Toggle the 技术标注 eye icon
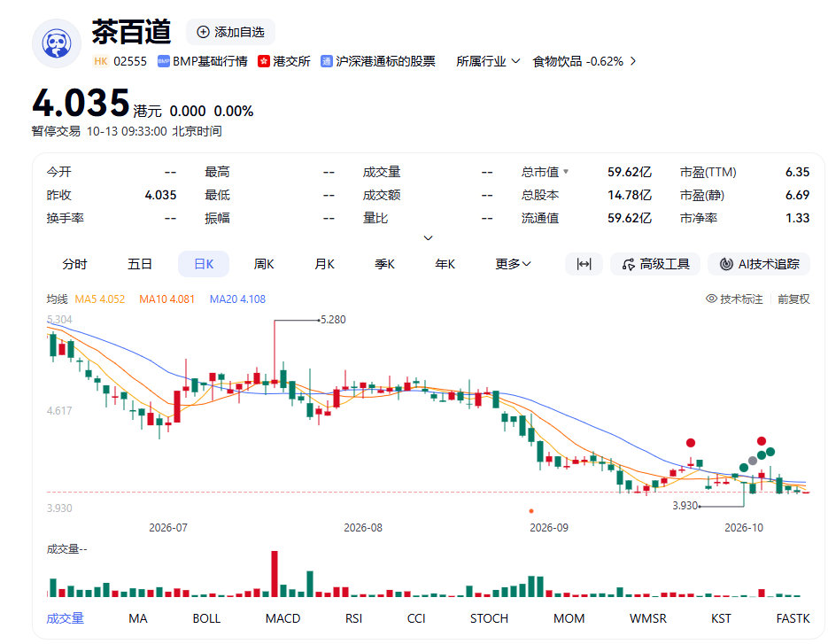Image resolution: width=828 pixels, height=644 pixels. pyautogui.click(x=711, y=299)
